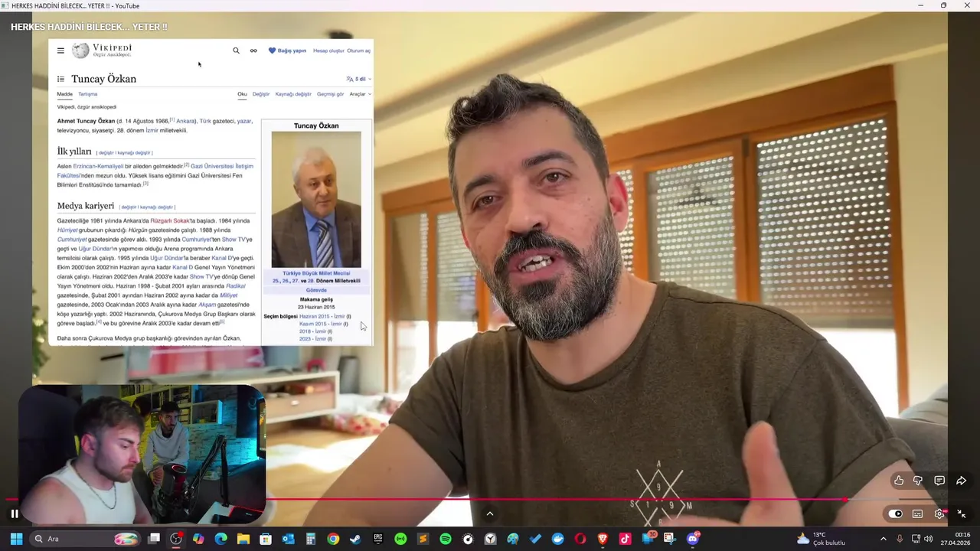This screenshot has width=980, height=551.
Task: Dislike the video with thumbs down
Action: click(x=918, y=481)
